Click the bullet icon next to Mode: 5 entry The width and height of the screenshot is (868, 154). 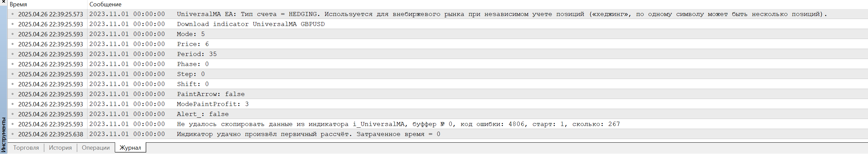coord(13,34)
